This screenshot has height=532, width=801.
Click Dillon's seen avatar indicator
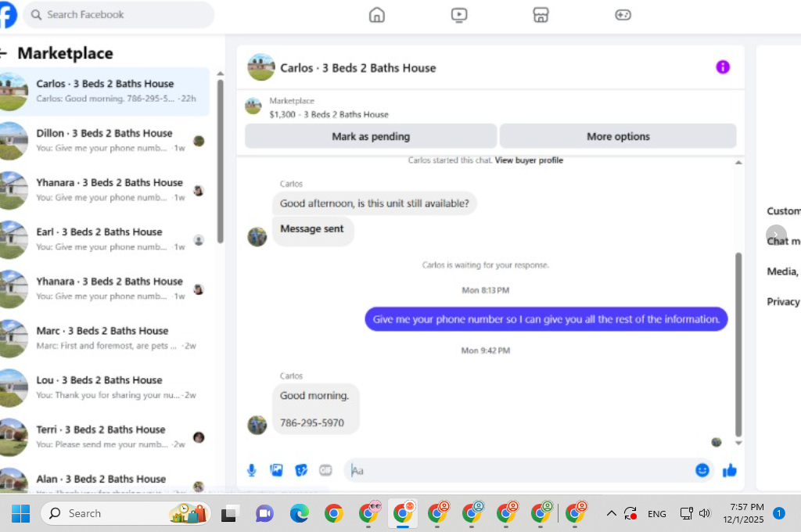199,141
